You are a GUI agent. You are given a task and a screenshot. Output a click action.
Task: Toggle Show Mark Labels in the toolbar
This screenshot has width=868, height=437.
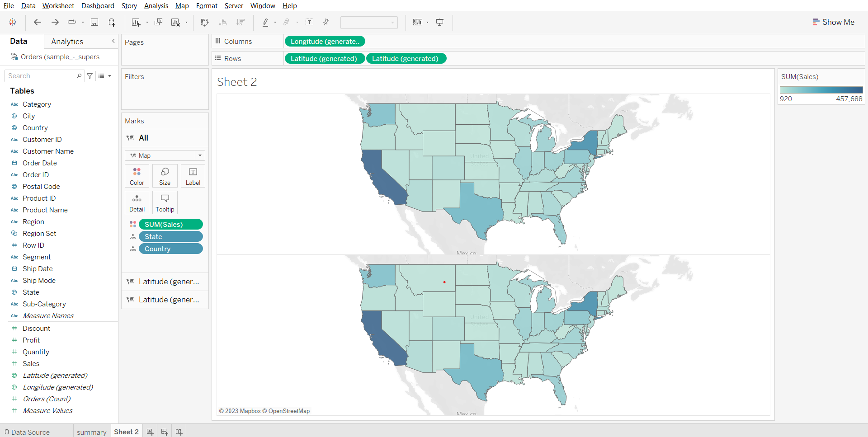point(310,22)
